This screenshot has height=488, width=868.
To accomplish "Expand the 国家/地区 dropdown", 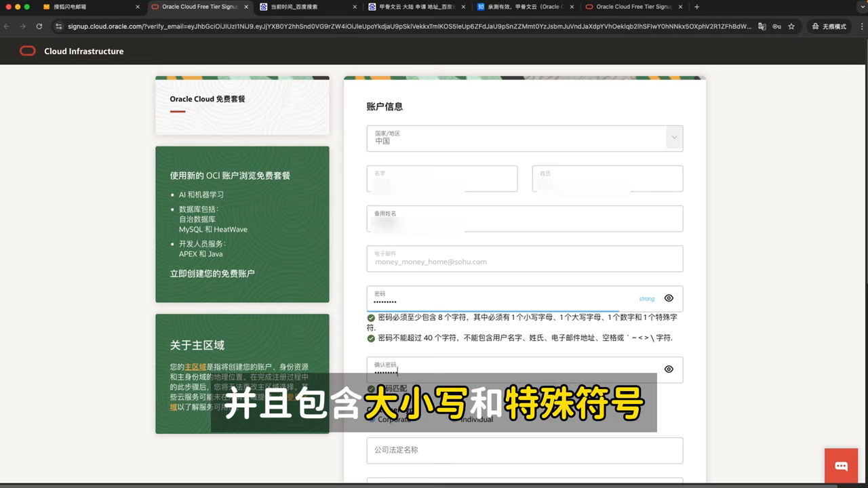I will point(674,138).
